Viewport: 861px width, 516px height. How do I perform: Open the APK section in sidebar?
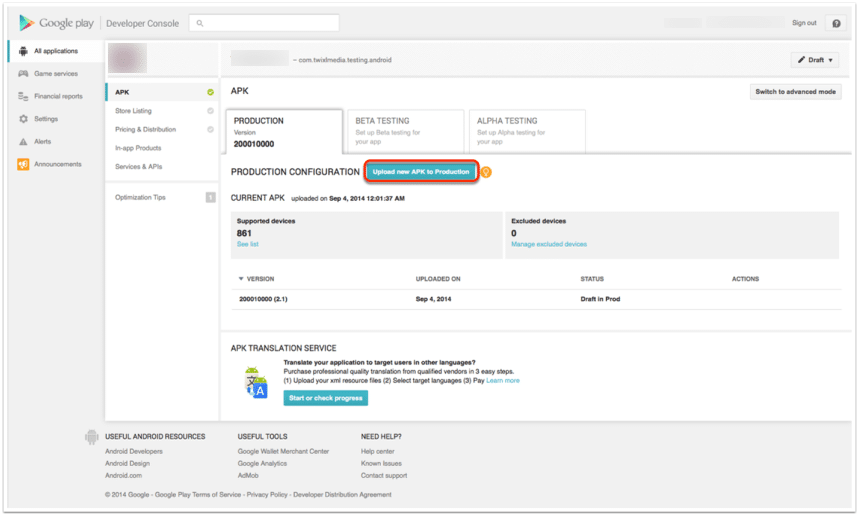[162, 92]
